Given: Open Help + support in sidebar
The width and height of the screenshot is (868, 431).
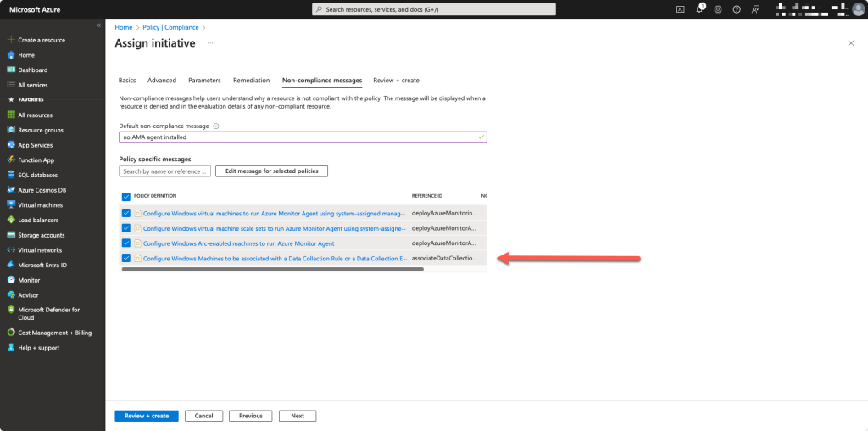Looking at the screenshot, I should tap(38, 347).
